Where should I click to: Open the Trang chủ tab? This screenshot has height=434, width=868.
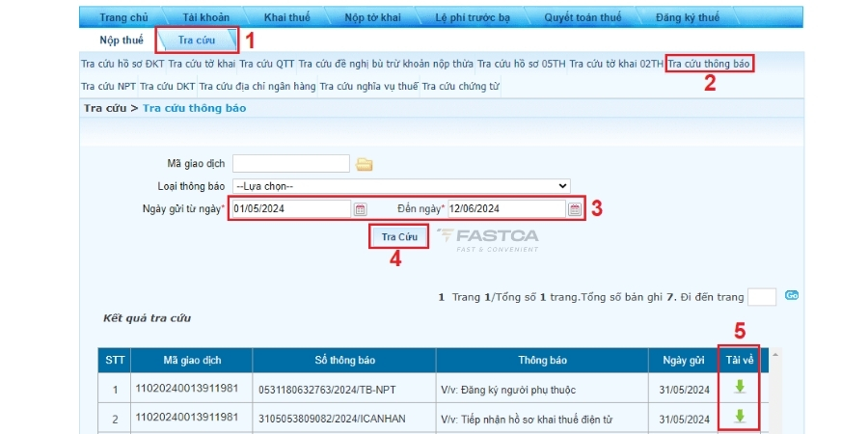click(x=124, y=17)
